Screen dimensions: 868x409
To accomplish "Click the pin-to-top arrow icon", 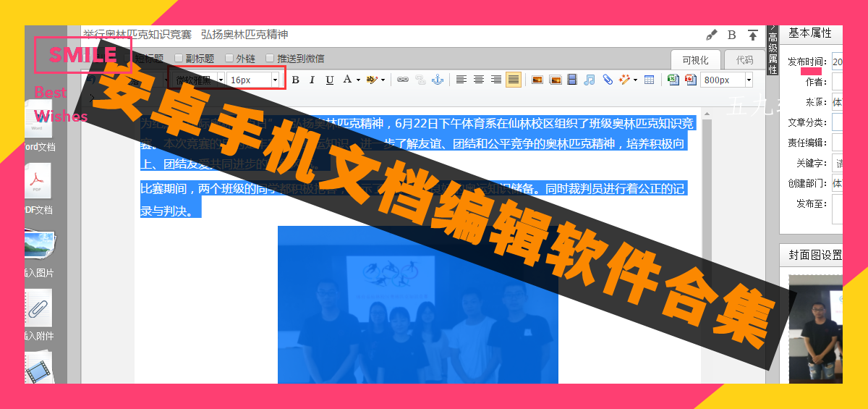I will click(x=753, y=35).
